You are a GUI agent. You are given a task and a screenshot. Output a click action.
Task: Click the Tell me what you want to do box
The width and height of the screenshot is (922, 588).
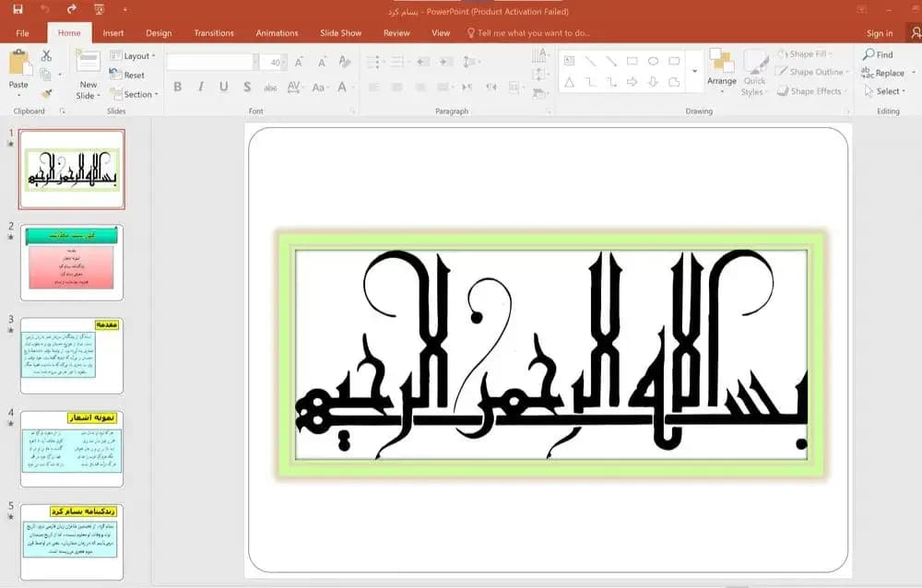(x=529, y=33)
